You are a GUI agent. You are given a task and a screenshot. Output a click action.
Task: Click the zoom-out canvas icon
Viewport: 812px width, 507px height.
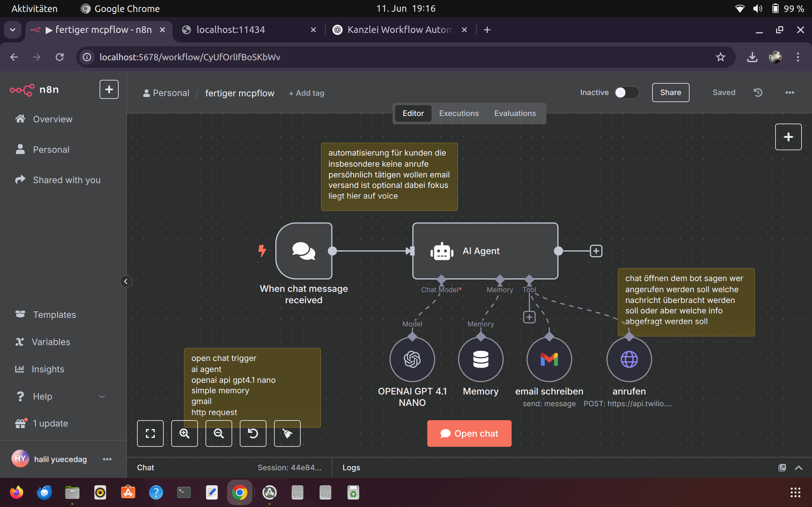point(219,433)
